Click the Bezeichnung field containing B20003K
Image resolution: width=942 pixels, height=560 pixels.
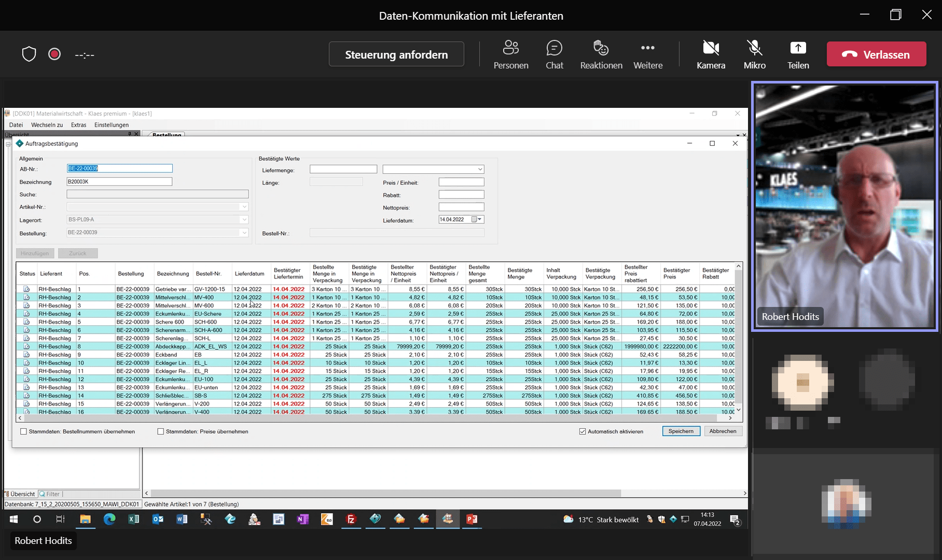[x=119, y=181]
